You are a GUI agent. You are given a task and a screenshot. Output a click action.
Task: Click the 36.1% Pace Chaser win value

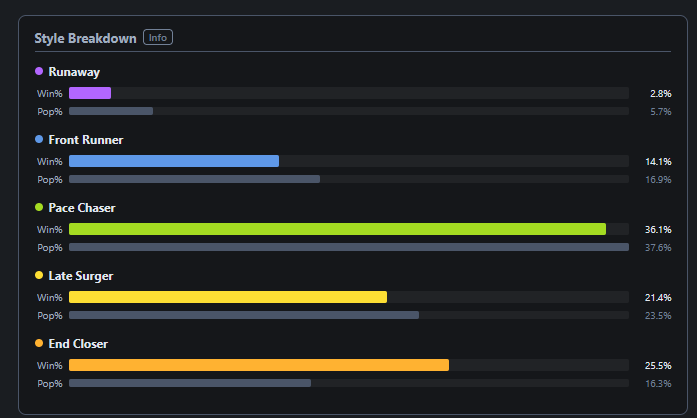[658, 229]
